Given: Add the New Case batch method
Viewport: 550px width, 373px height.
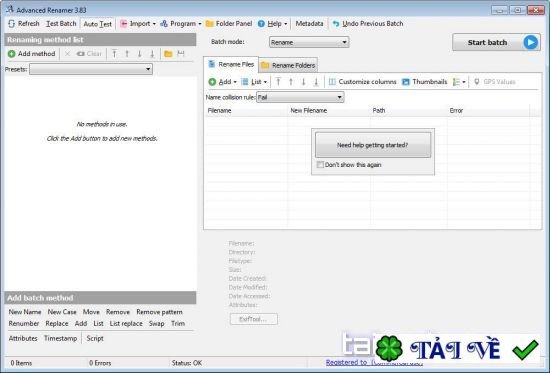Looking at the screenshot, I should 62,312.
